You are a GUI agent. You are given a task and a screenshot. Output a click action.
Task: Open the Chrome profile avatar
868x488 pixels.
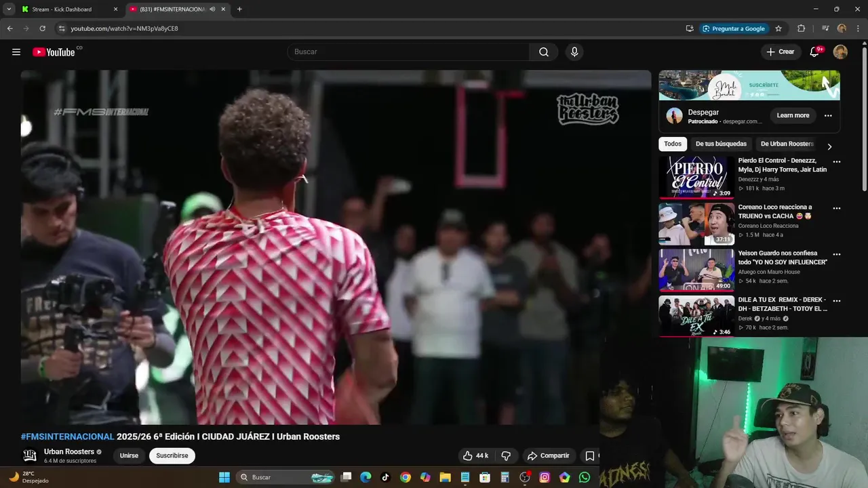[842, 28]
